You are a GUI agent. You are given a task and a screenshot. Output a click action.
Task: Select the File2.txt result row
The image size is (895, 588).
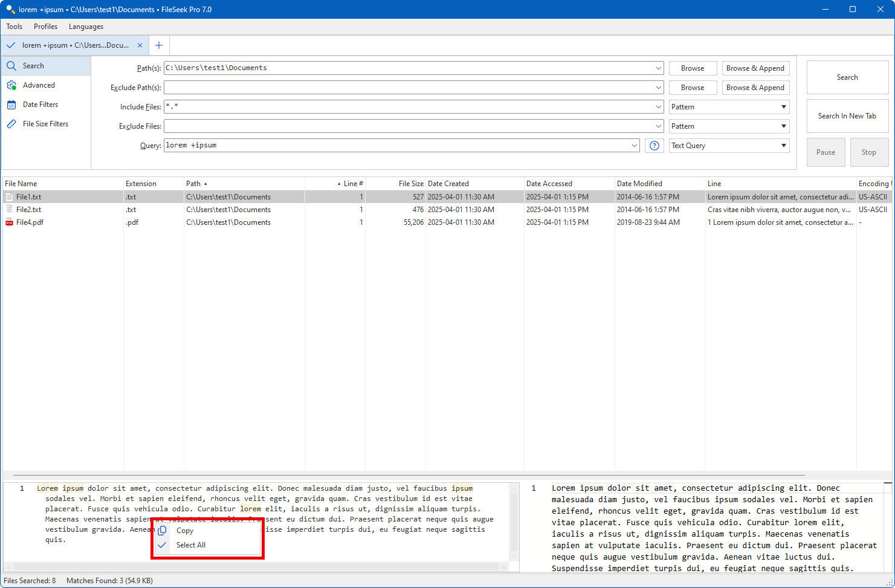point(447,210)
